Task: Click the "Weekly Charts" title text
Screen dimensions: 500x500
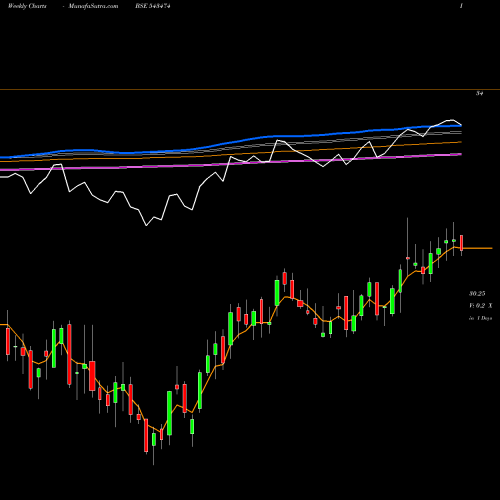Action: 27,6
